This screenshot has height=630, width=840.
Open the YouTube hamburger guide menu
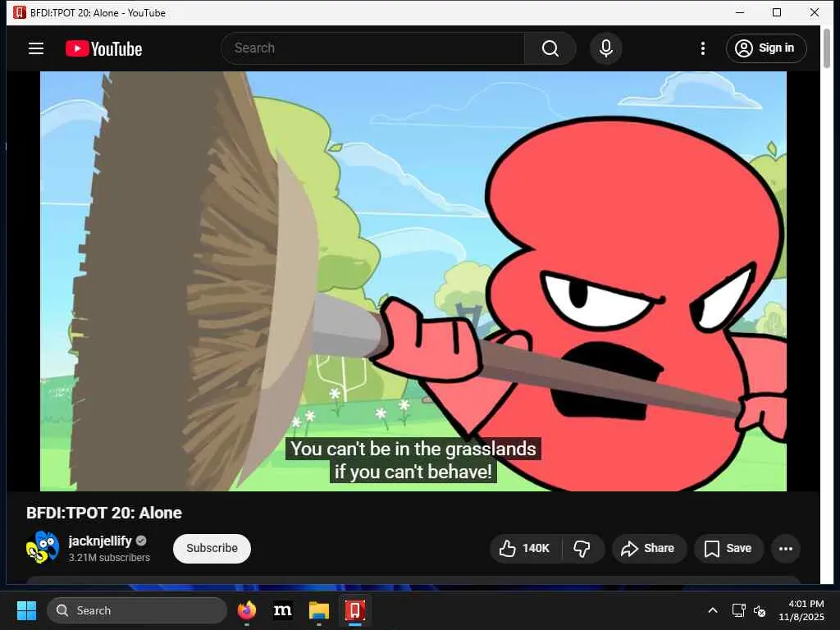tap(36, 48)
